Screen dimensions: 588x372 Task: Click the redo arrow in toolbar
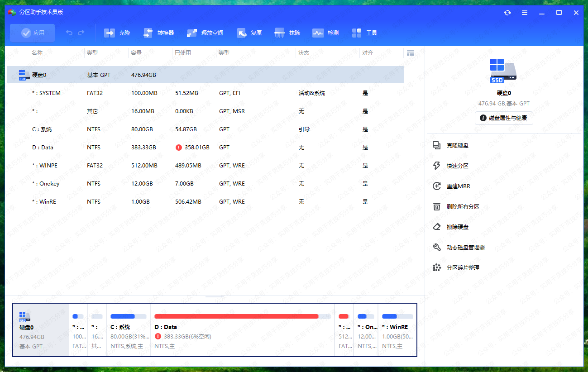tap(81, 33)
